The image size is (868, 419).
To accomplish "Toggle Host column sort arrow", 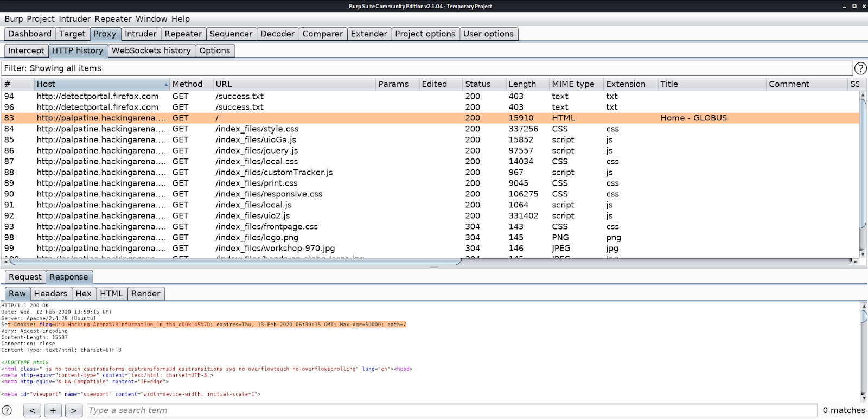I will (x=166, y=85).
